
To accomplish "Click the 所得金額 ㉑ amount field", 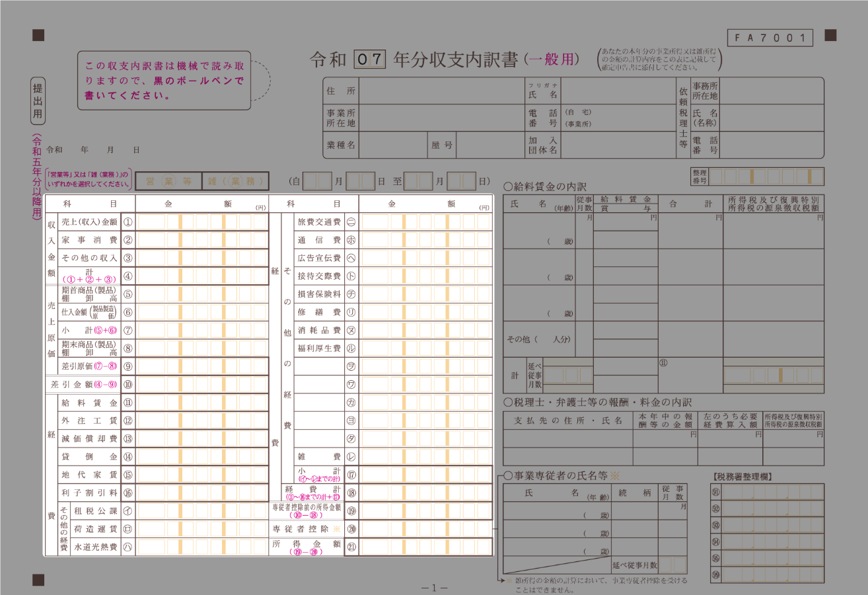I will click(426, 547).
